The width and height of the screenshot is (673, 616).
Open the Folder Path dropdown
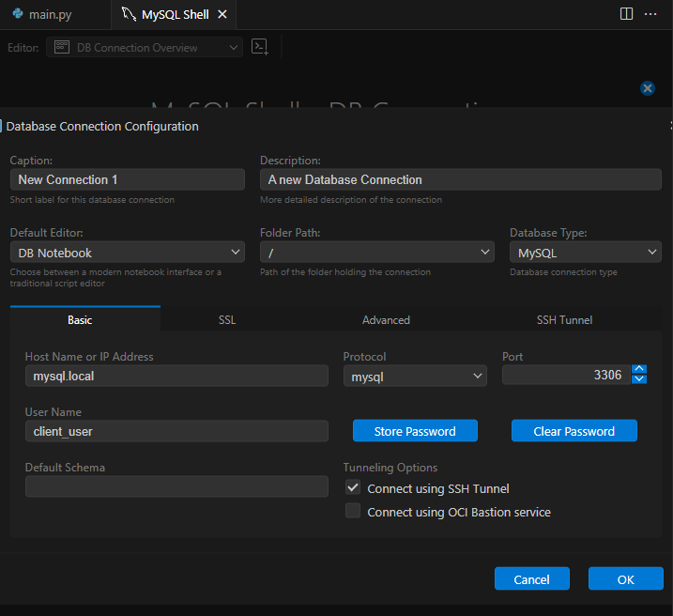pyautogui.click(x=376, y=253)
